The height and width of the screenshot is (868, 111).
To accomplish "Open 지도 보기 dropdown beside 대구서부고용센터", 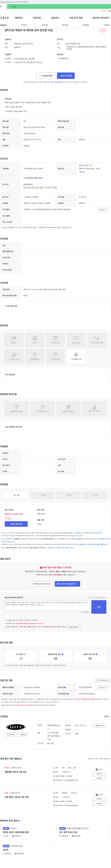I will [103, 687].
